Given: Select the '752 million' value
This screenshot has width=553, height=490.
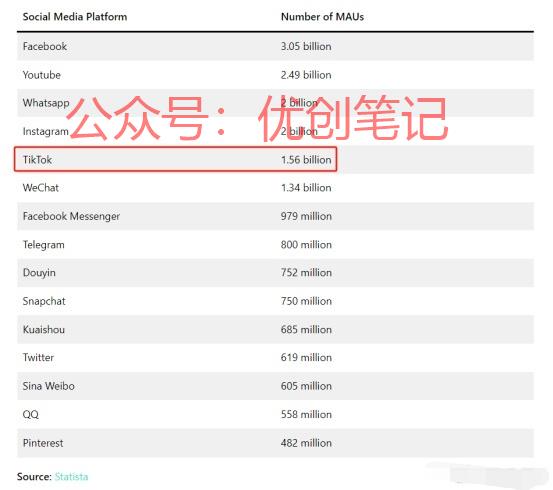Looking at the screenshot, I should tap(306, 273).
